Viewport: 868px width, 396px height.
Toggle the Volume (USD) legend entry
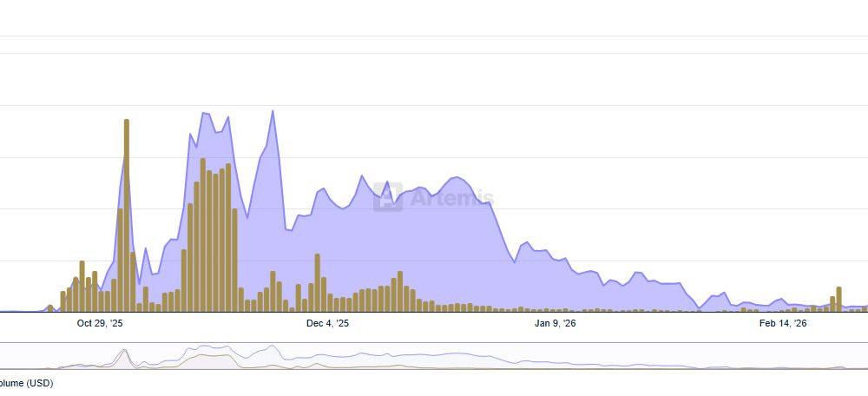coord(26,383)
